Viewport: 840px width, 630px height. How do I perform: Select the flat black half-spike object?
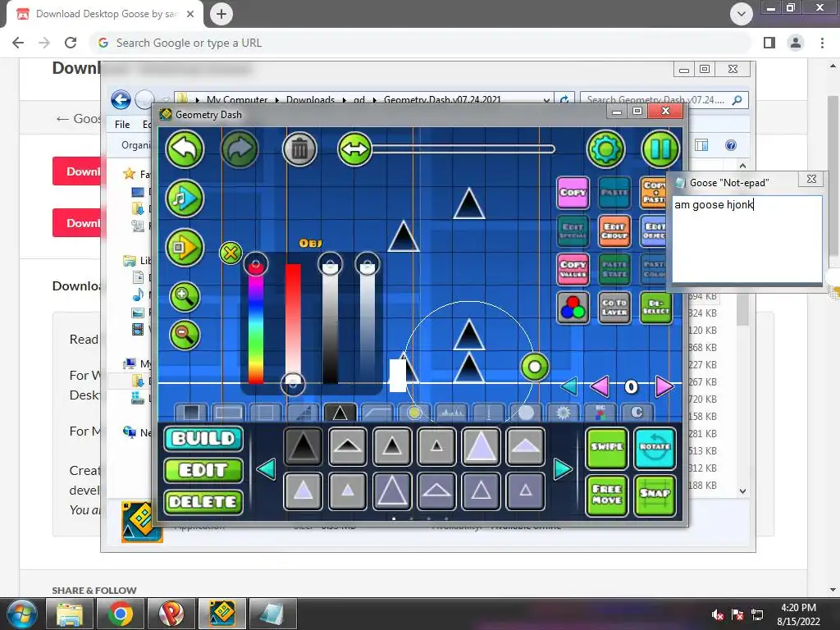[x=348, y=445]
